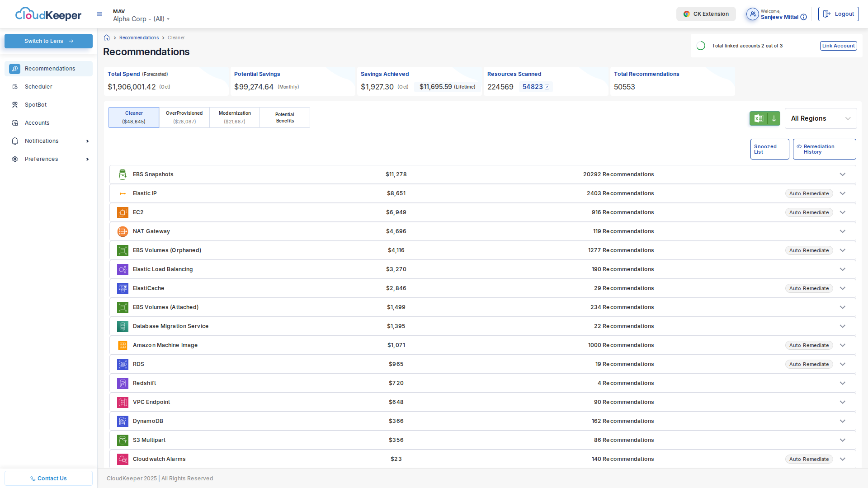The width and height of the screenshot is (868, 488).
Task: Switch to the Modernization tab
Action: [235, 117]
